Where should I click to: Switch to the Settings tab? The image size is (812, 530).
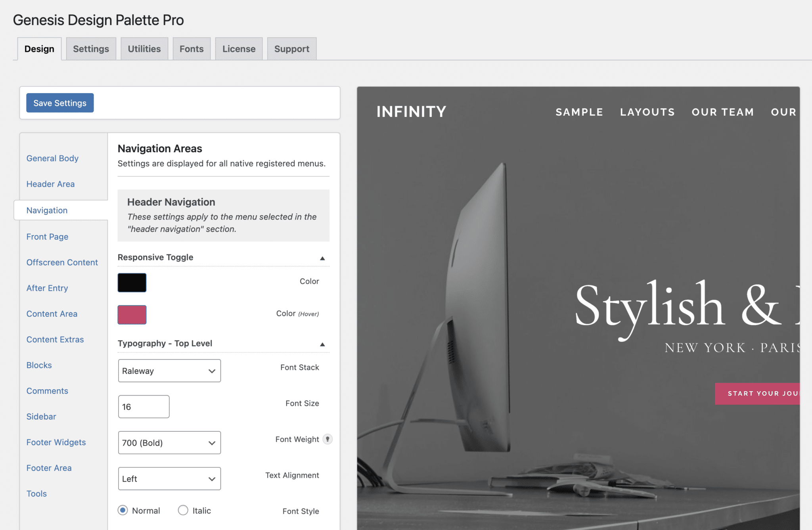[91, 48]
